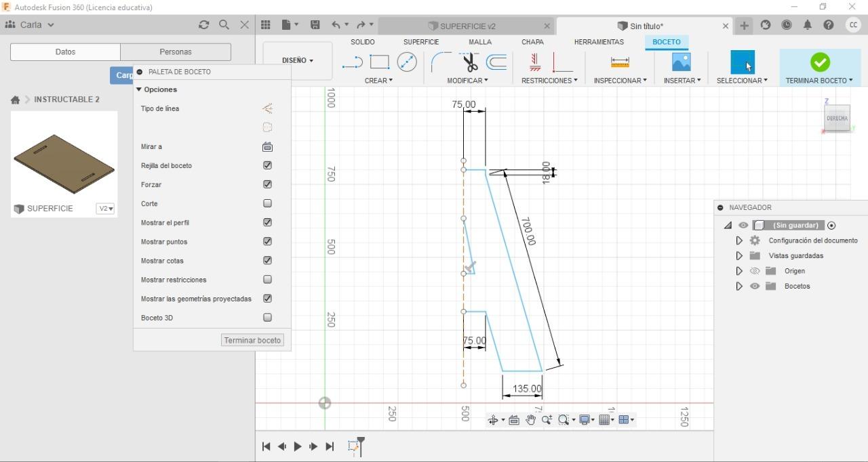
Task: Open the INSERTAR dropdown menu
Action: [x=682, y=81]
